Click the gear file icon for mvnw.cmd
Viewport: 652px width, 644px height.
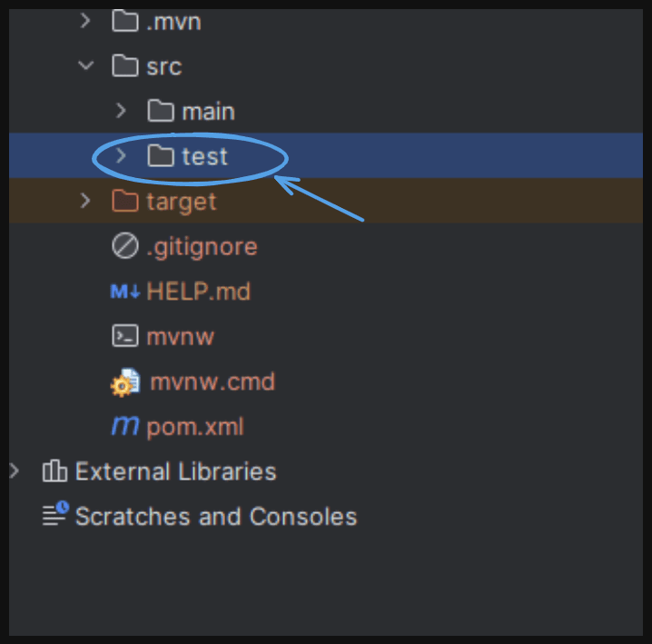125,381
